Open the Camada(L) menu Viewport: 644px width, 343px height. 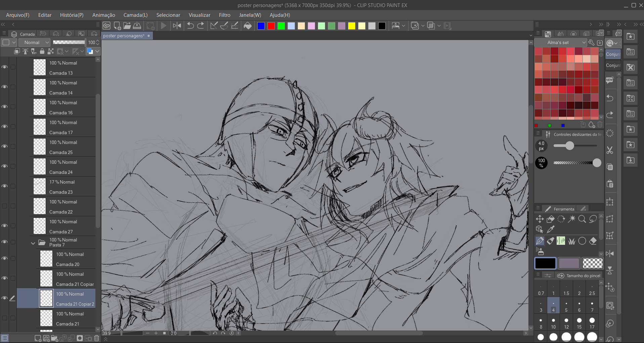tap(135, 15)
